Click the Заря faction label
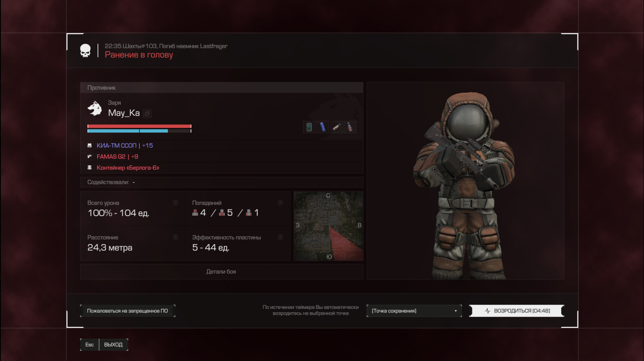Screen dimensions: 644x361 coord(115,103)
